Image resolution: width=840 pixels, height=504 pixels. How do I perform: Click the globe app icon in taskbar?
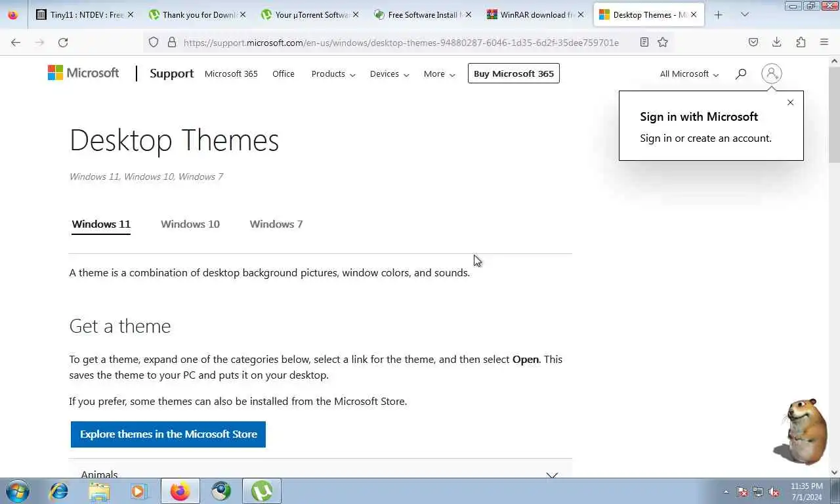(x=221, y=491)
